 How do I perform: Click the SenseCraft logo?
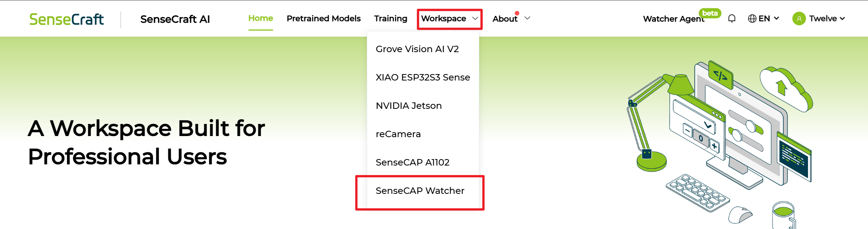pos(67,19)
